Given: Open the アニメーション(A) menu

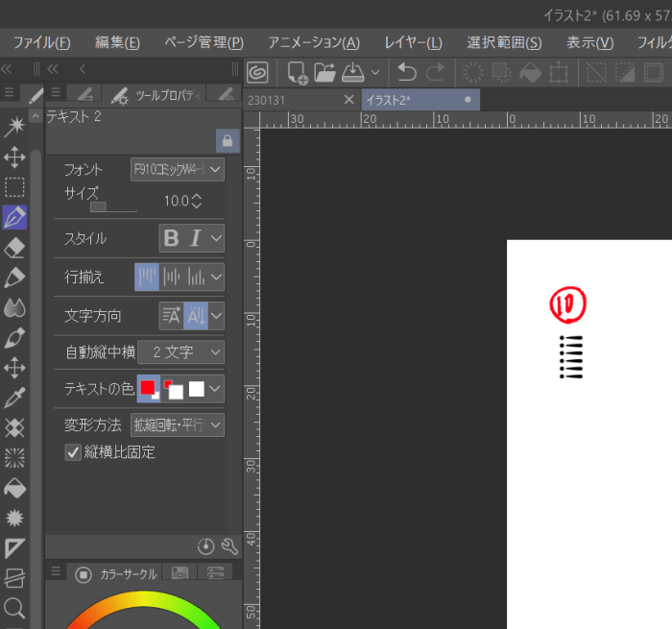Looking at the screenshot, I should click(314, 42).
